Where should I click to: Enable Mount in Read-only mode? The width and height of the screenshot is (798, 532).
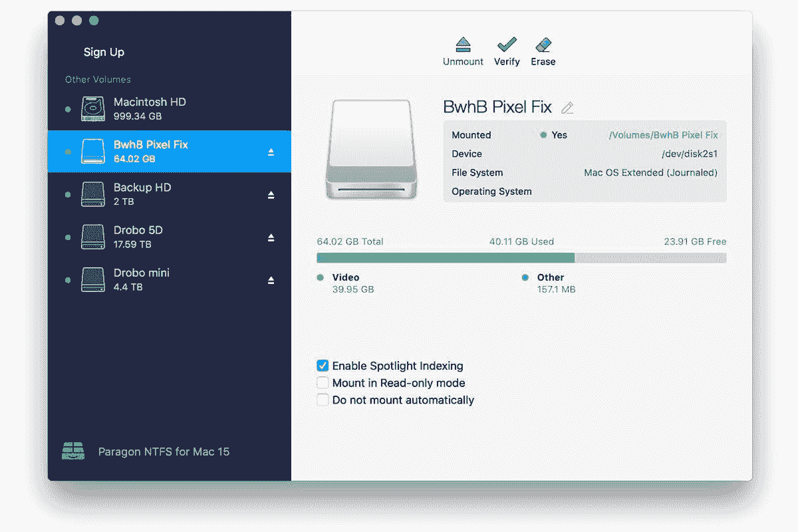323,382
